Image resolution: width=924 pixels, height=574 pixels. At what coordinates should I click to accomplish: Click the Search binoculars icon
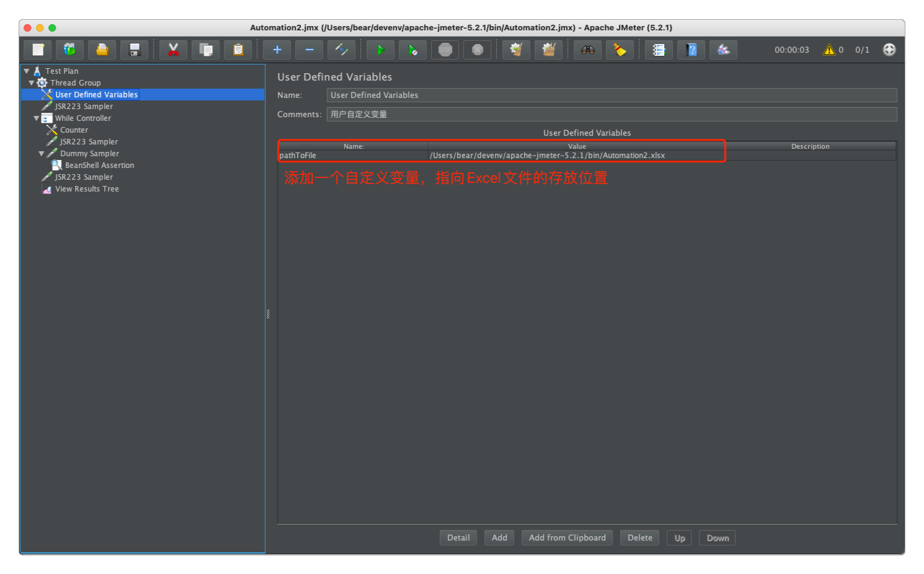[x=588, y=50]
